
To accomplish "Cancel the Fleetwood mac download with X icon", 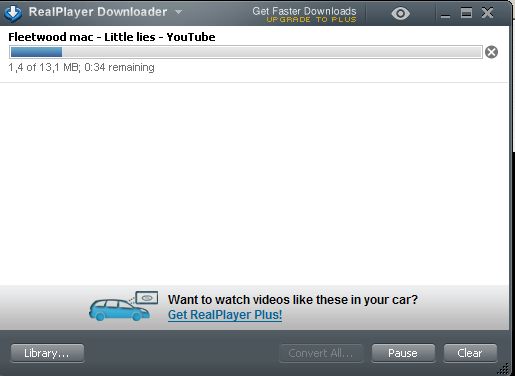I will [x=491, y=52].
